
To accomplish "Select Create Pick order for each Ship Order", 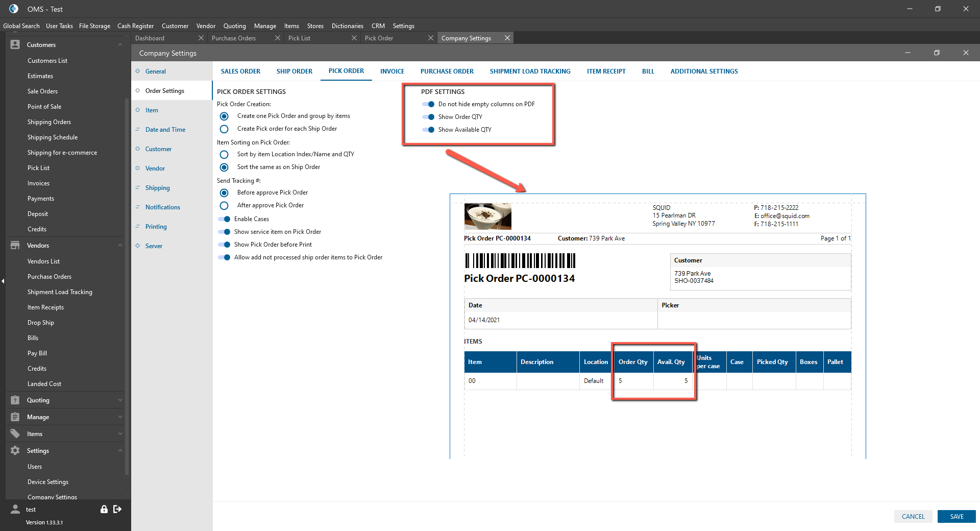I will point(224,129).
